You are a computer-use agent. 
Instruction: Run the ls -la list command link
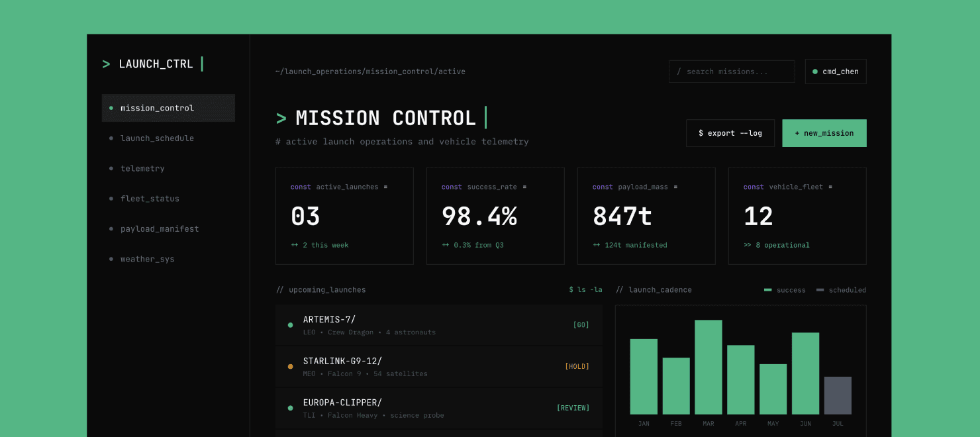[x=585, y=290]
